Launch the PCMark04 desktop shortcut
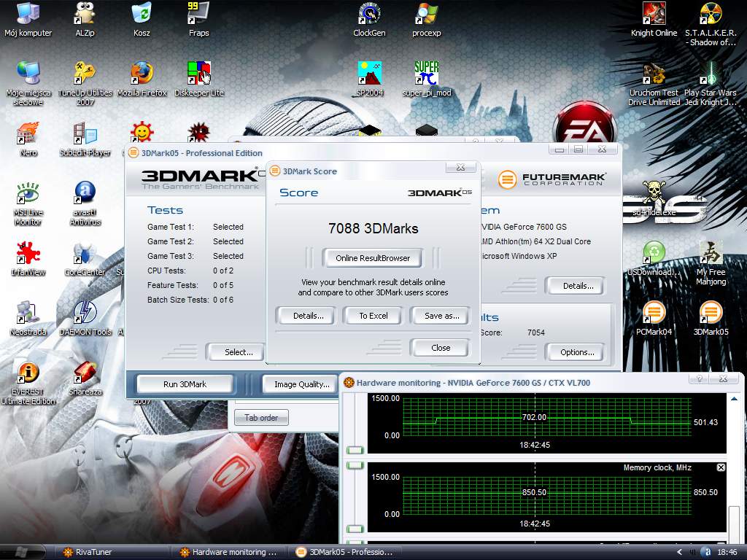The image size is (747, 560). [654, 319]
